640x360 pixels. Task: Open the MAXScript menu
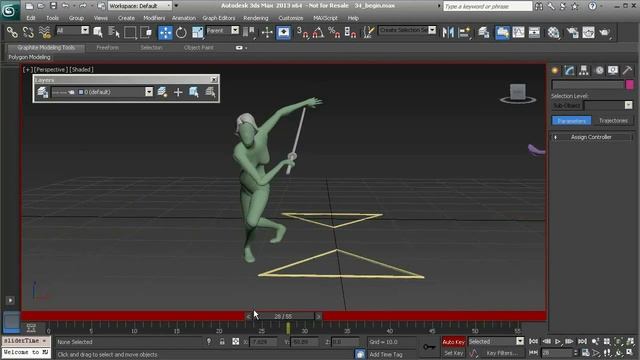tap(325, 18)
